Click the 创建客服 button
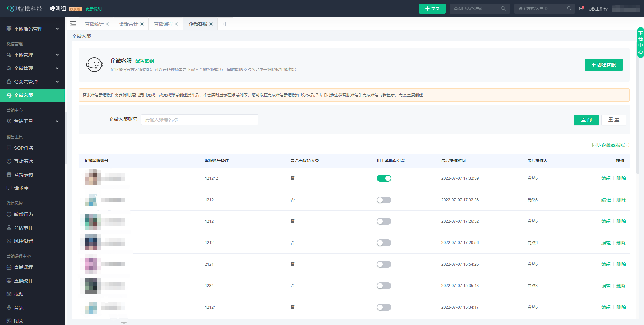The width and height of the screenshot is (644, 325). click(x=603, y=65)
